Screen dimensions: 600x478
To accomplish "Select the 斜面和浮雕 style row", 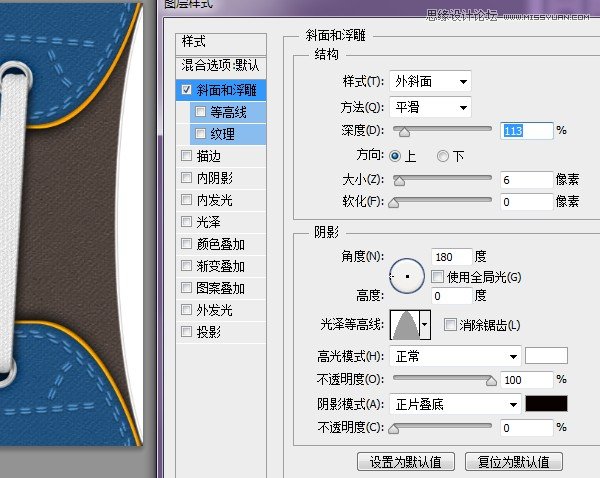I will click(221, 90).
